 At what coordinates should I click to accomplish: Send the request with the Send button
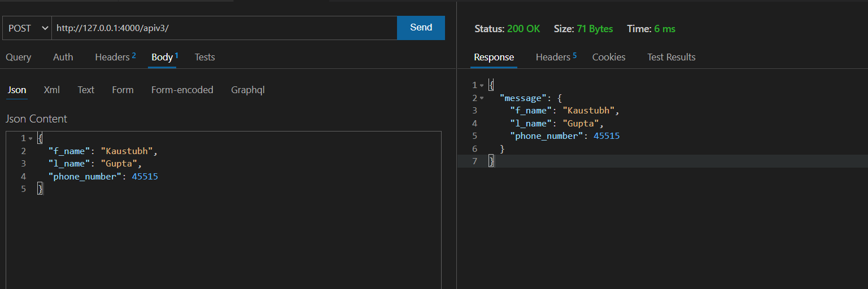pos(421,28)
